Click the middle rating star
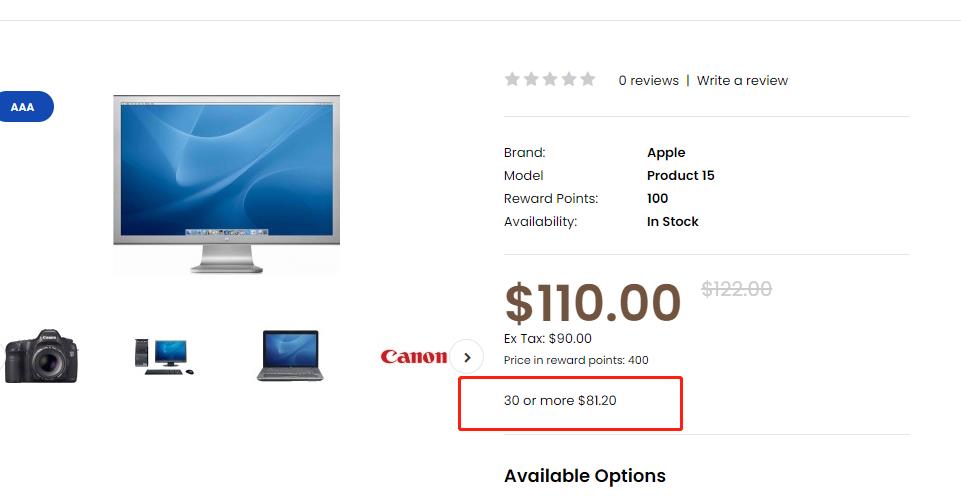961x500 pixels. click(x=550, y=79)
